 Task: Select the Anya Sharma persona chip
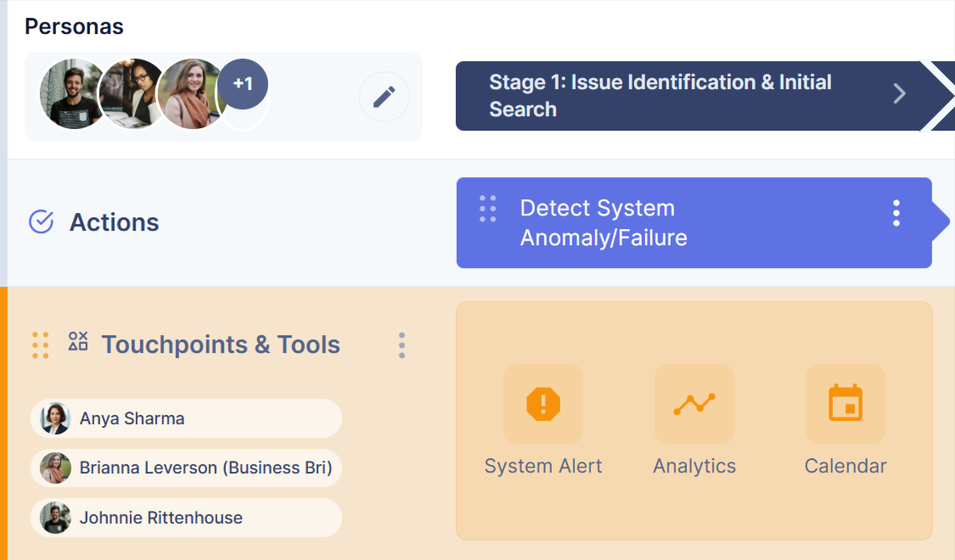point(186,418)
